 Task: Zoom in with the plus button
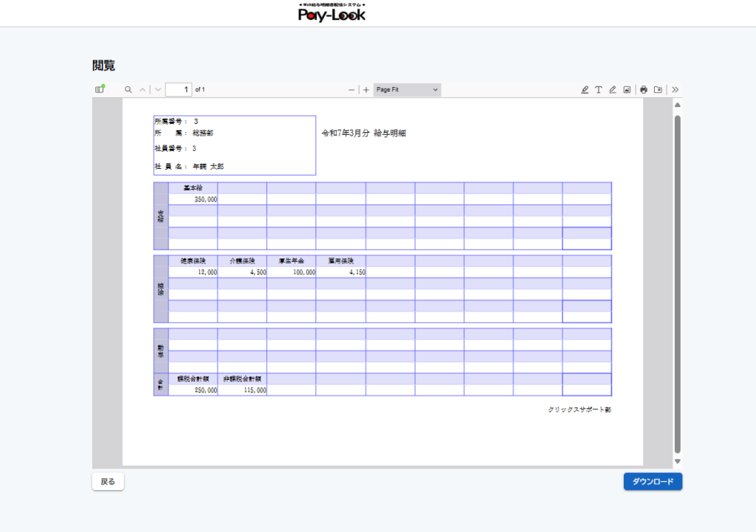[x=366, y=89]
